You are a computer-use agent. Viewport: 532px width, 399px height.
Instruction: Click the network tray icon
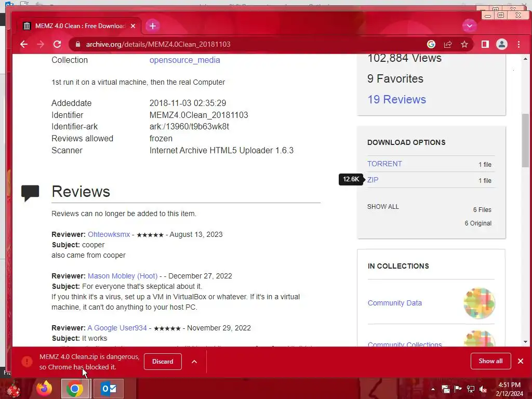pos(471,389)
